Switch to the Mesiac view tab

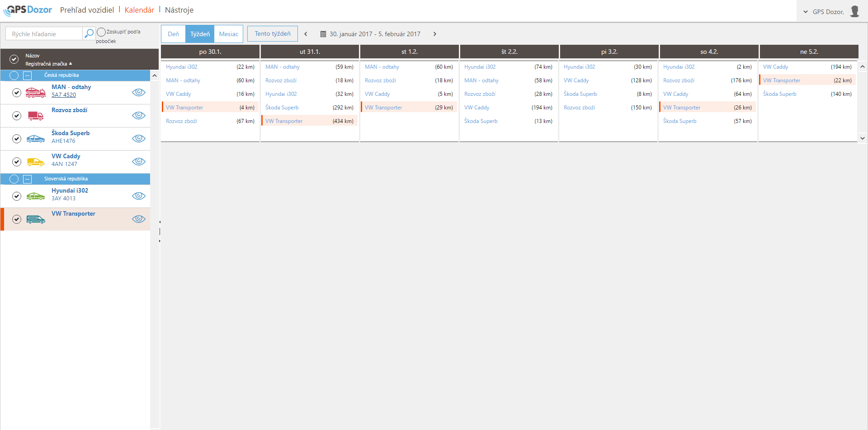(x=228, y=34)
